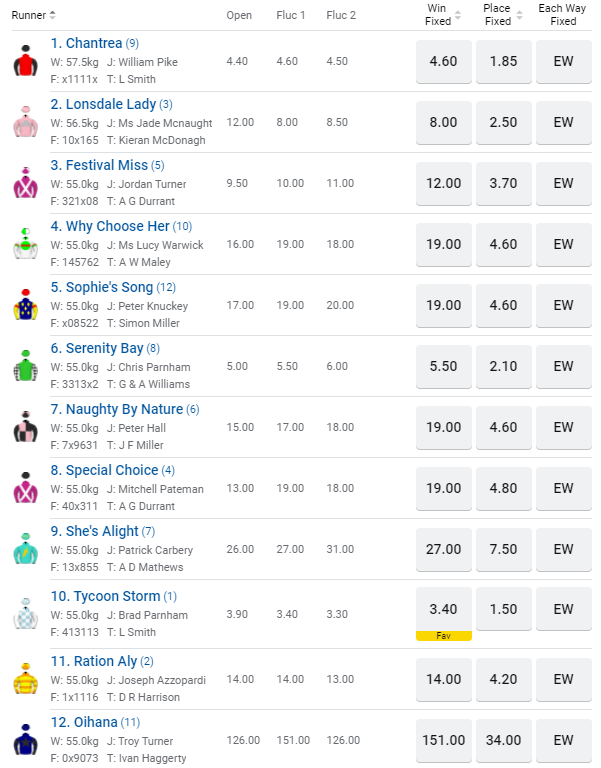Click She's Alight teal jockey silk icon
Viewport: 601px width, 768px height.
click(x=25, y=549)
